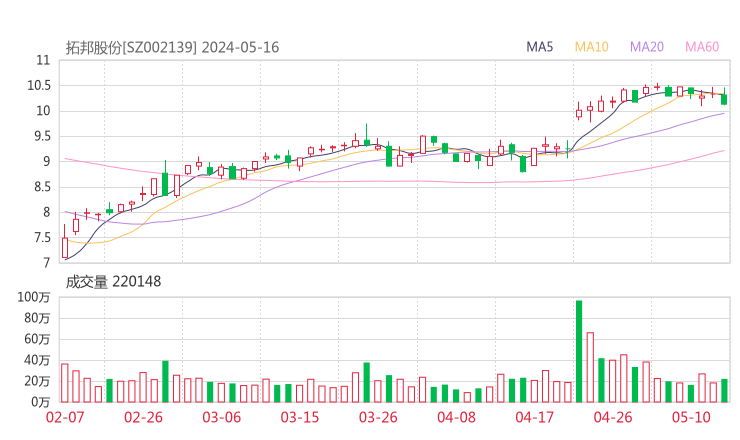
Task: Click the MA10 legend label
Action: pyautogui.click(x=591, y=47)
